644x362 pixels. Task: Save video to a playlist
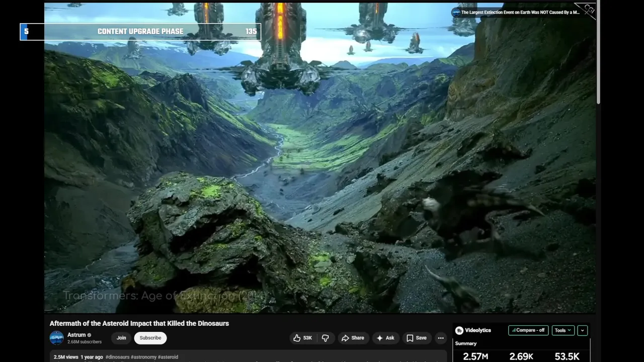coord(417,338)
